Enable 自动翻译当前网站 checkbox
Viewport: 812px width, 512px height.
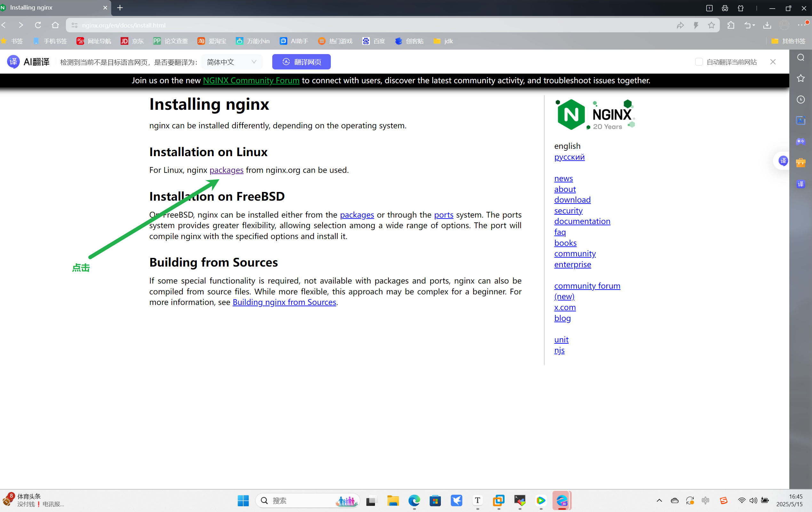tap(699, 62)
